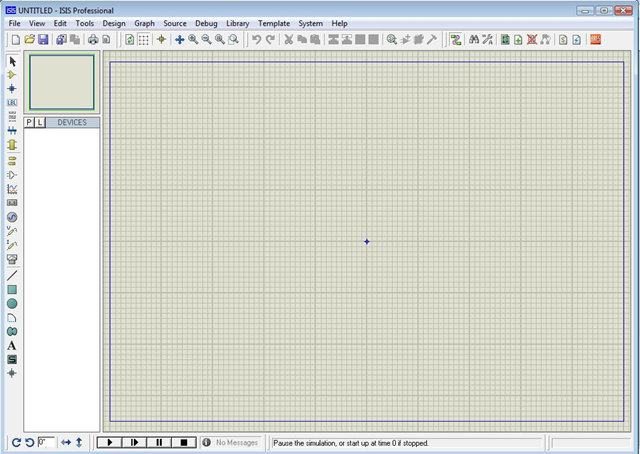Remove the current sheet
This screenshot has width=640, height=454.
click(x=531, y=40)
